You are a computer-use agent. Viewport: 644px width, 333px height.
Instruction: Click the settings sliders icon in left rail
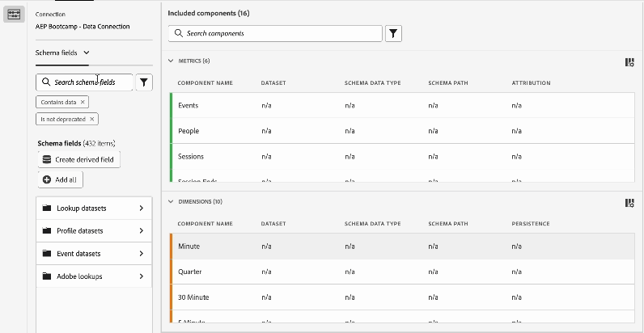coord(14,15)
